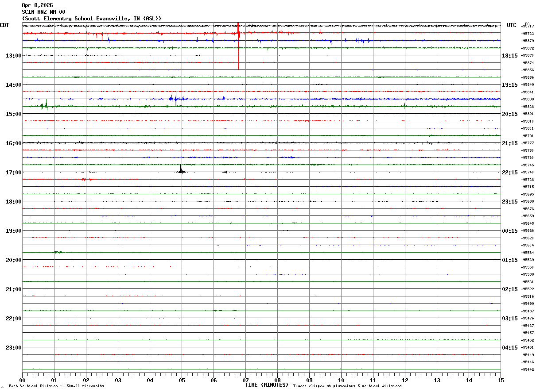Select the 18:15 UTC time label
The height and width of the screenshot is (392, 536).
pyautogui.click(x=509, y=55)
